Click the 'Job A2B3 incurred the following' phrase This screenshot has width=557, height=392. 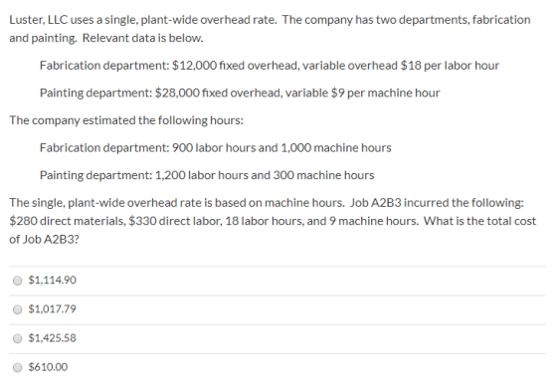(x=437, y=203)
